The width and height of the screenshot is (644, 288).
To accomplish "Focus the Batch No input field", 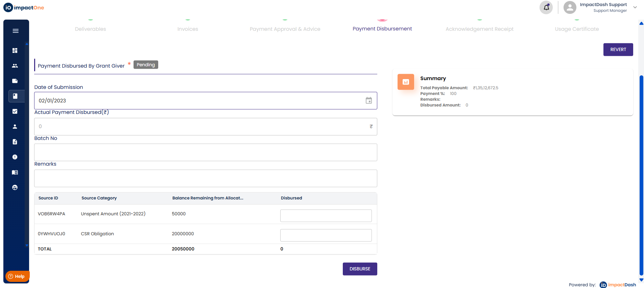I will tap(206, 152).
